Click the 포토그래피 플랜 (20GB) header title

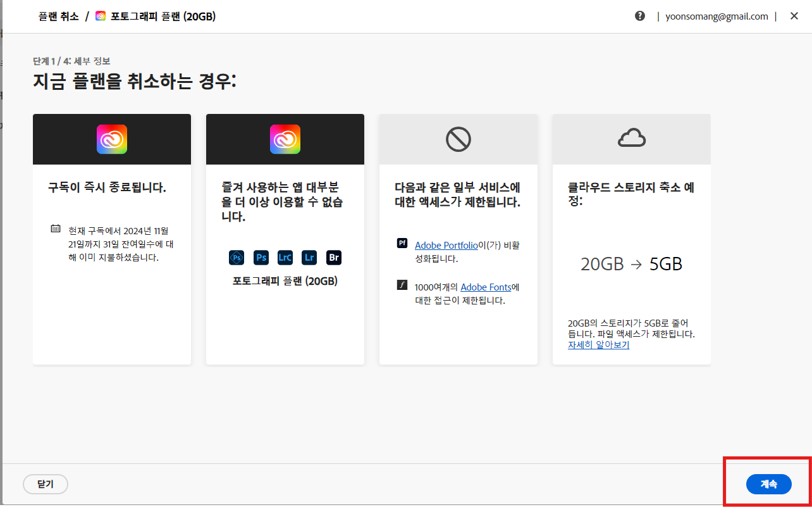163,16
